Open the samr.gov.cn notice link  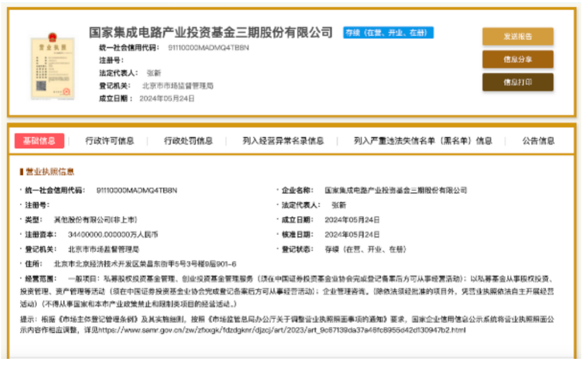coord(282,330)
